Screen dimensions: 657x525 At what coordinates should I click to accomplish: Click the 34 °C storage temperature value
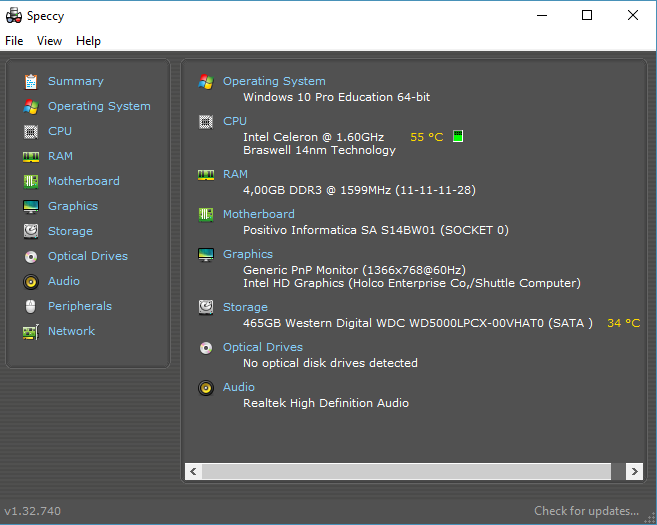coord(623,323)
